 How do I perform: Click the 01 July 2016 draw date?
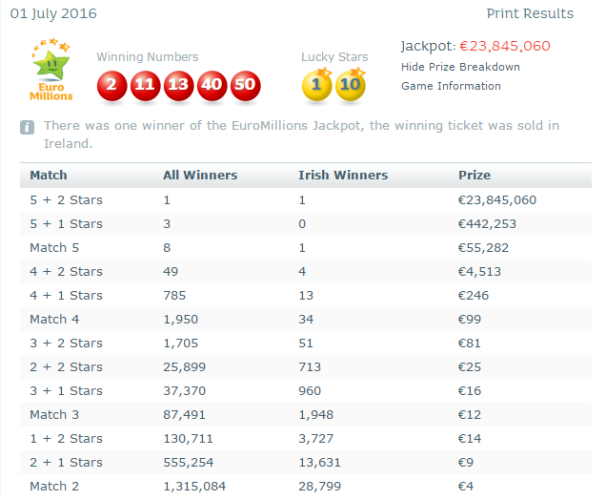point(53,14)
